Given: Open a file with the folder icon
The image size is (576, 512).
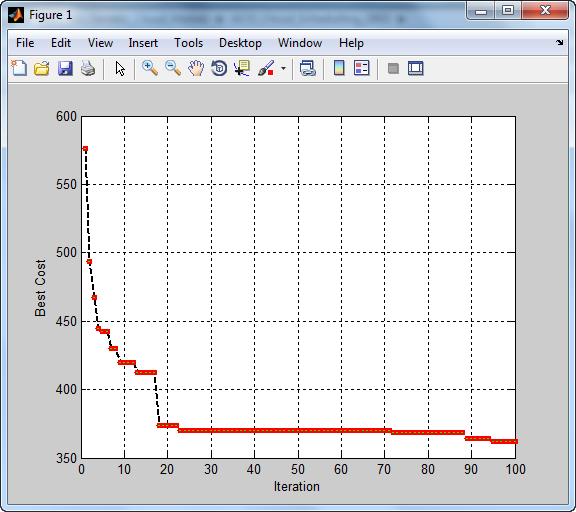Looking at the screenshot, I should tap(42, 68).
